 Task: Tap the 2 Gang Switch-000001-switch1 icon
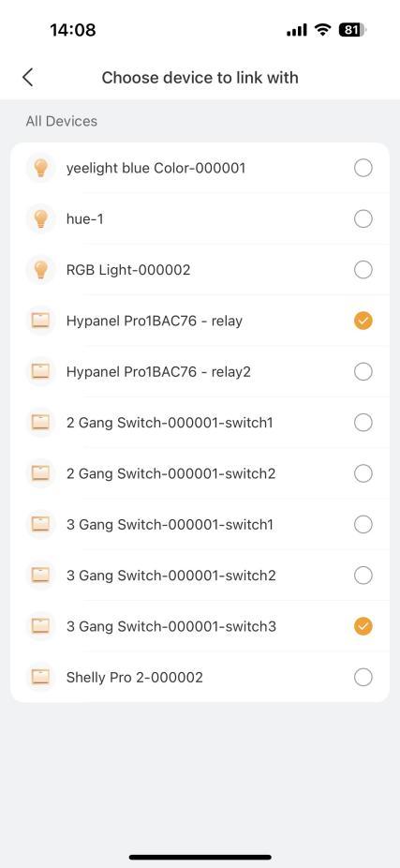coord(41,423)
